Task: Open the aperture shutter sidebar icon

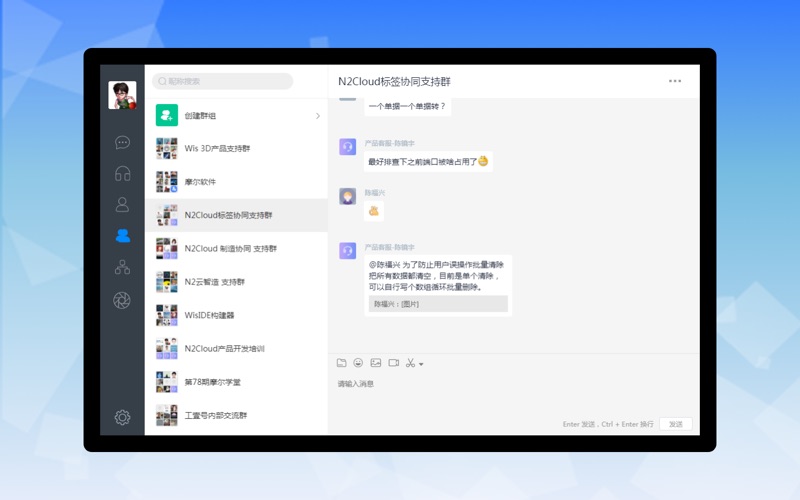Action: tap(122, 301)
